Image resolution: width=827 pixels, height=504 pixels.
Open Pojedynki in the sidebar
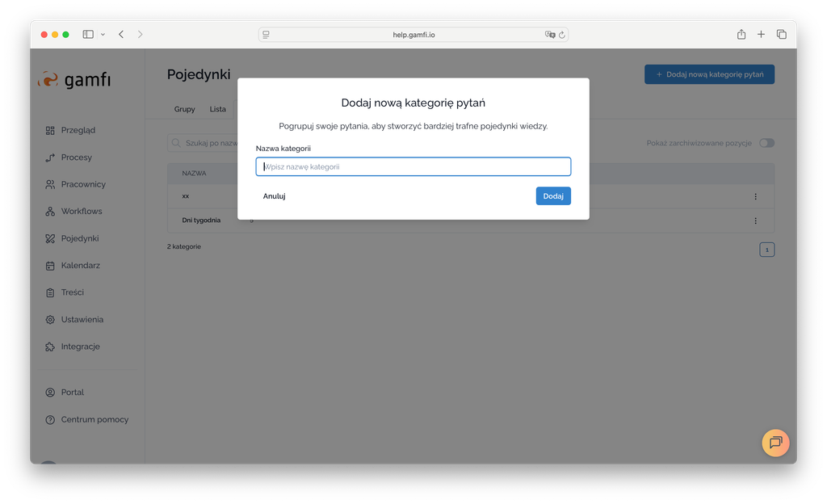pyautogui.click(x=79, y=238)
